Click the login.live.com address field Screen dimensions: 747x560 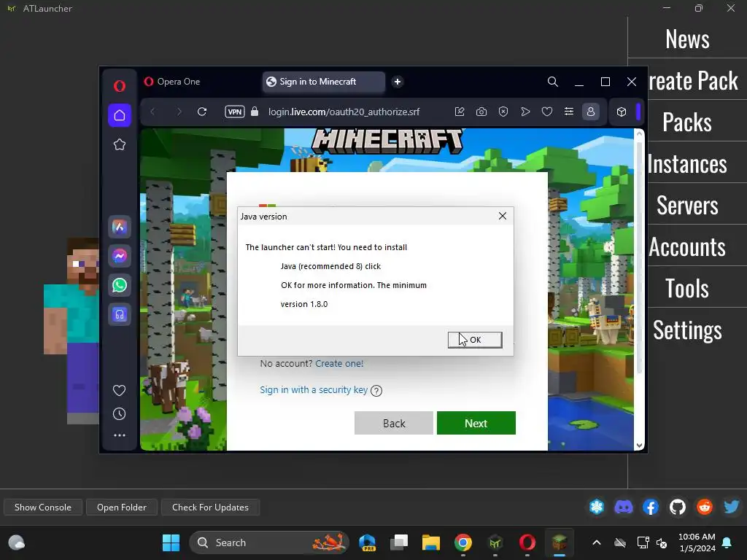click(344, 112)
